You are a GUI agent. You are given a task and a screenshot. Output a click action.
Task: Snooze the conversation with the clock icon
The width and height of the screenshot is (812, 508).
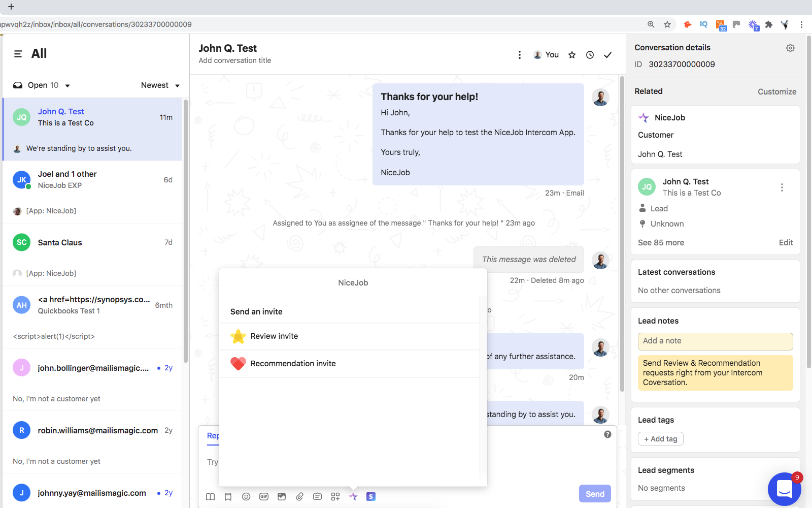(x=590, y=54)
